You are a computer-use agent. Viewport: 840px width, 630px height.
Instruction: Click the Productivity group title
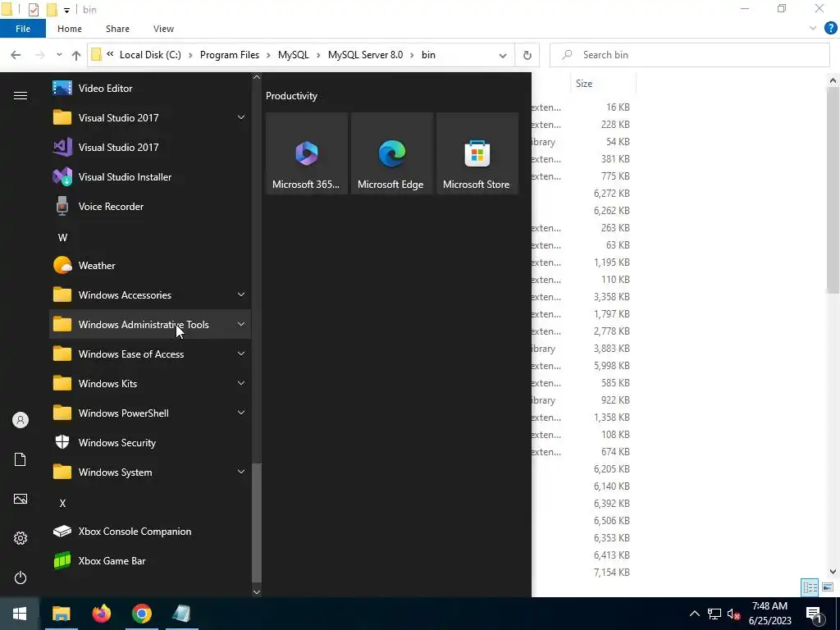tap(291, 96)
